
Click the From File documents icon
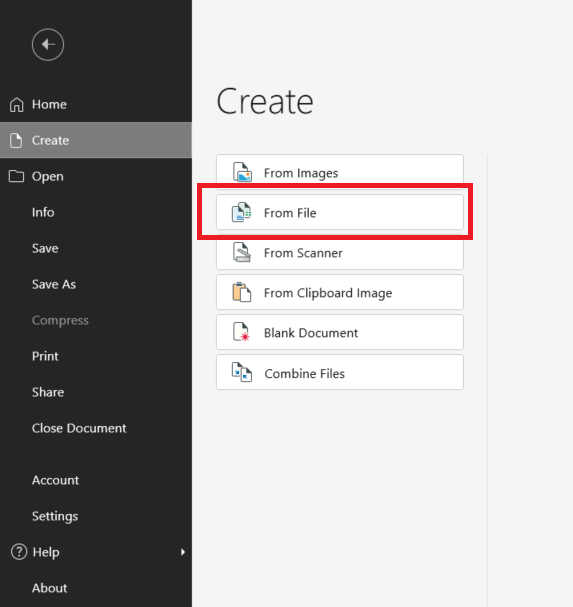point(242,212)
